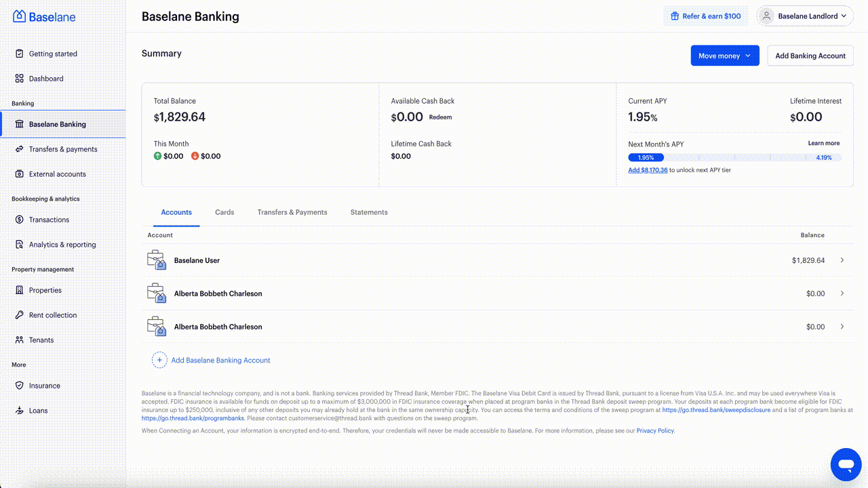Expand the Move money dropdown

pyautogui.click(x=725, y=56)
